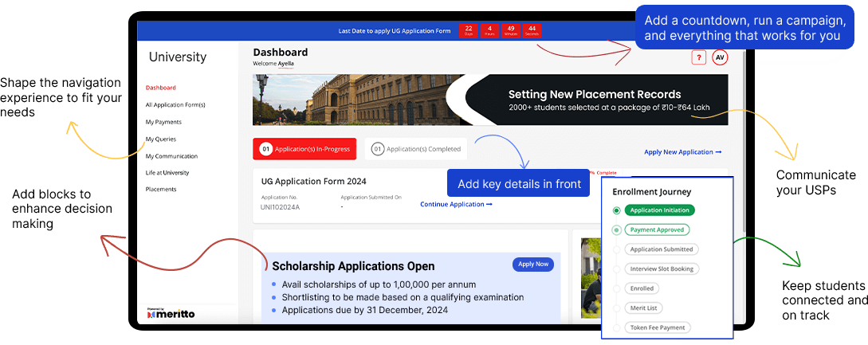Click the meritto logo in sidebar

171,313
